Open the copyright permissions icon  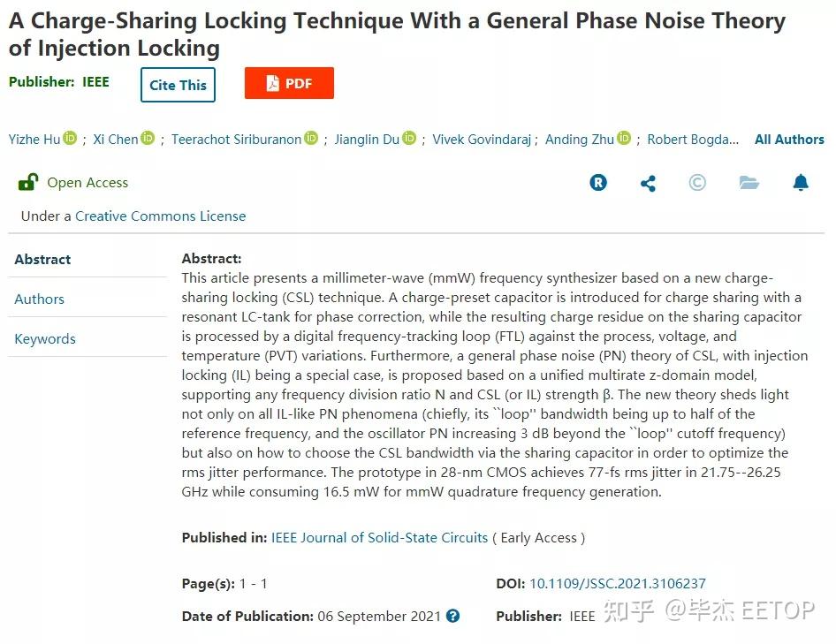coord(697,183)
